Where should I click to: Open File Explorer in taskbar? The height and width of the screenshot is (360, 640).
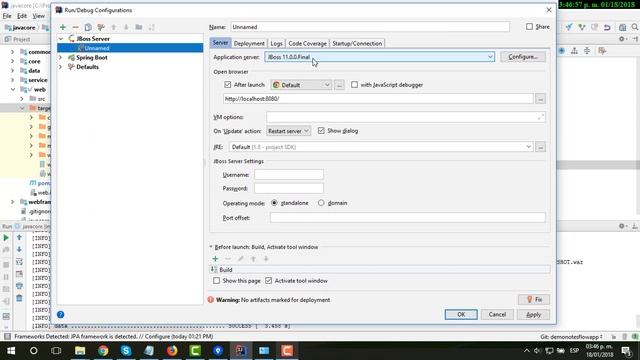pos(80,351)
